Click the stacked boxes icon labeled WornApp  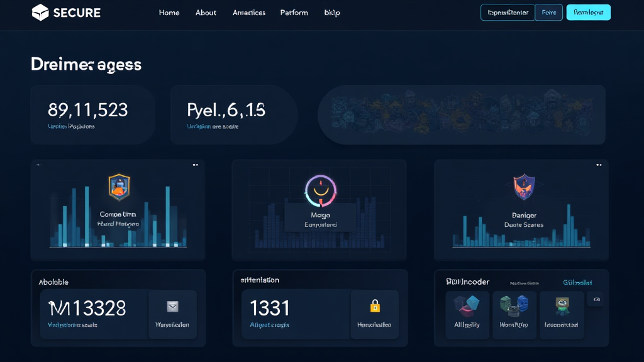point(514,307)
